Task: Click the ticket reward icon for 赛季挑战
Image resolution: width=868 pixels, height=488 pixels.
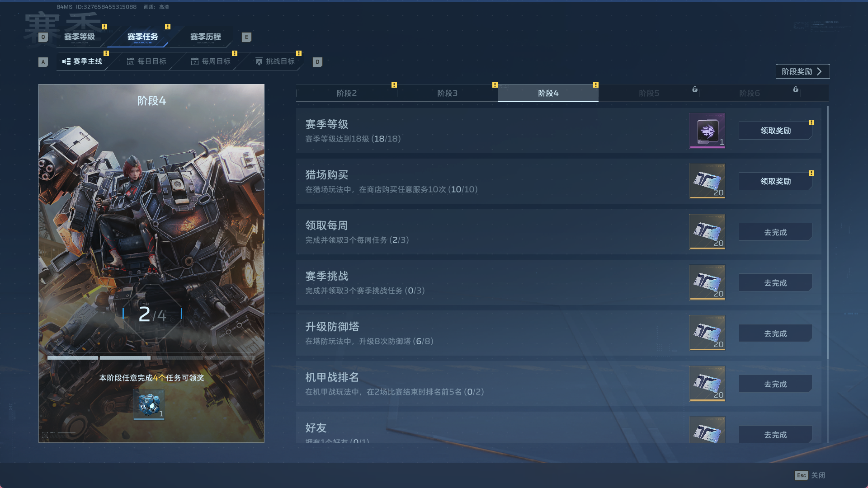Action: pos(707,282)
